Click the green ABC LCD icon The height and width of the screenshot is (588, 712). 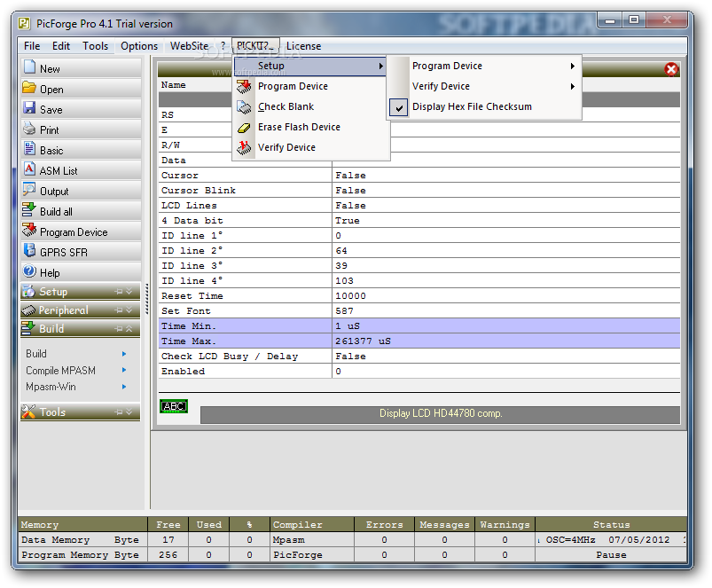coord(174,406)
